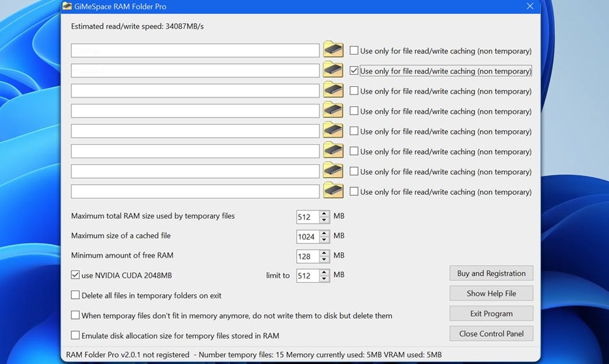Click into the eighth folder path input field
This screenshot has width=609, height=364.
tap(196, 192)
